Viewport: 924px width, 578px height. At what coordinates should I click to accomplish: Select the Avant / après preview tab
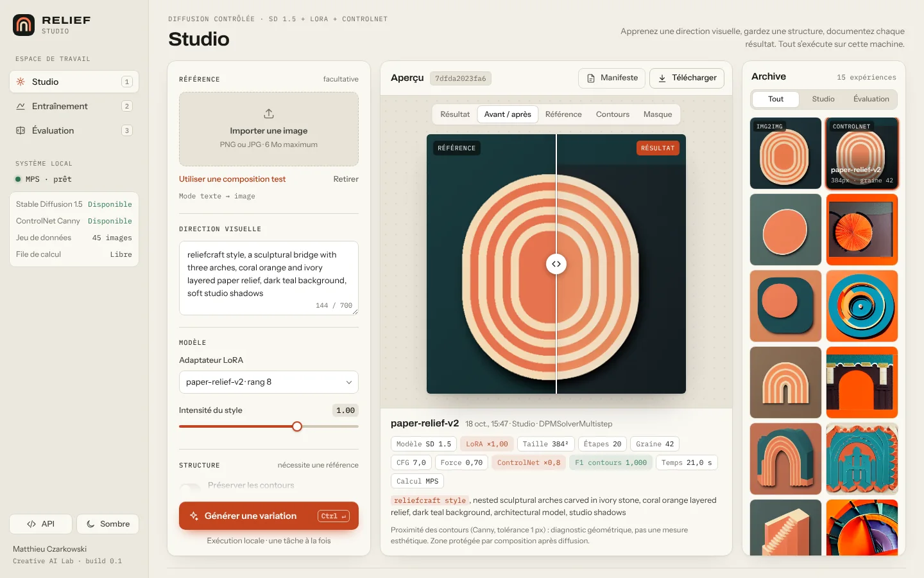tap(508, 114)
